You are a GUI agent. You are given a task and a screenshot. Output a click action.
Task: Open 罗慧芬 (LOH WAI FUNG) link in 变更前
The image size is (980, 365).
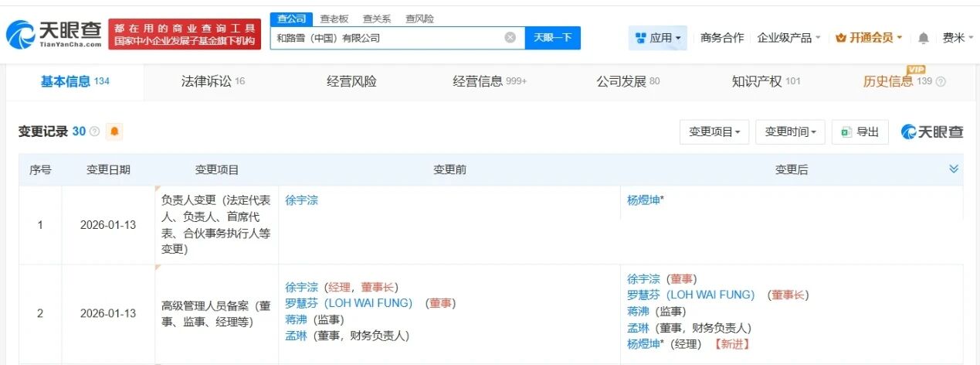tap(349, 303)
